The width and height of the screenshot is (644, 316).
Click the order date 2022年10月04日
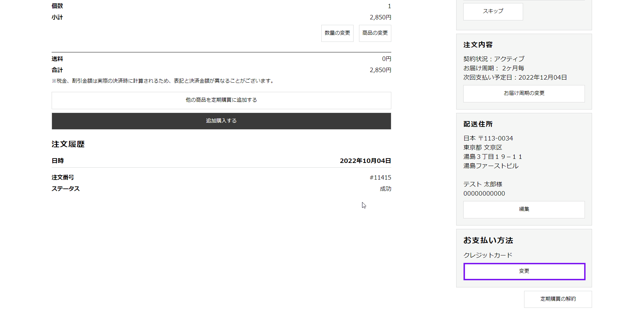point(365,161)
